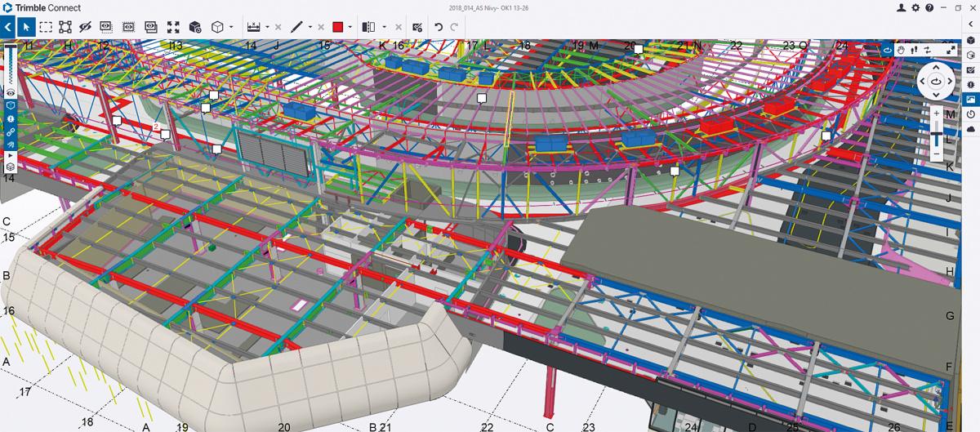Enter fullscreen using the expand icon
Screen dimensions: 980x432
click(x=951, y=50)
